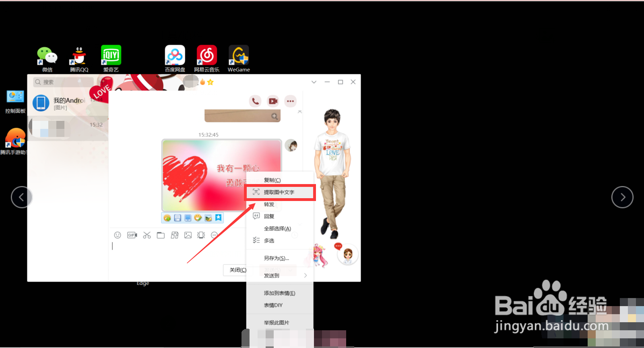Click the floppy disk save image icon
This screenshot has width=644, height=348.
point(178,218)
